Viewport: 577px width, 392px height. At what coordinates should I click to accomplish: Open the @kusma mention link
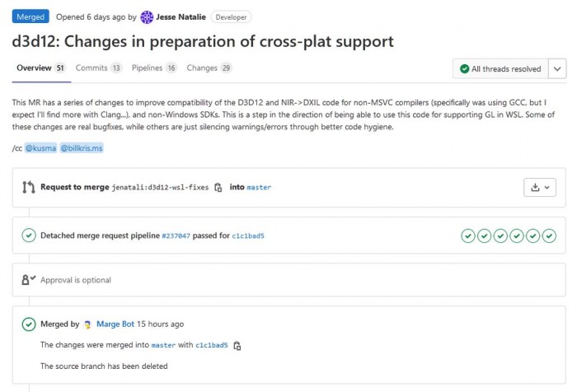41,148
